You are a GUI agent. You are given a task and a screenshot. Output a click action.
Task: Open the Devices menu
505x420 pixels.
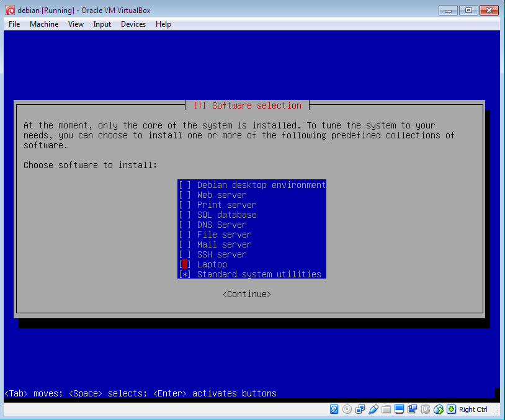[x=133, y=24]
